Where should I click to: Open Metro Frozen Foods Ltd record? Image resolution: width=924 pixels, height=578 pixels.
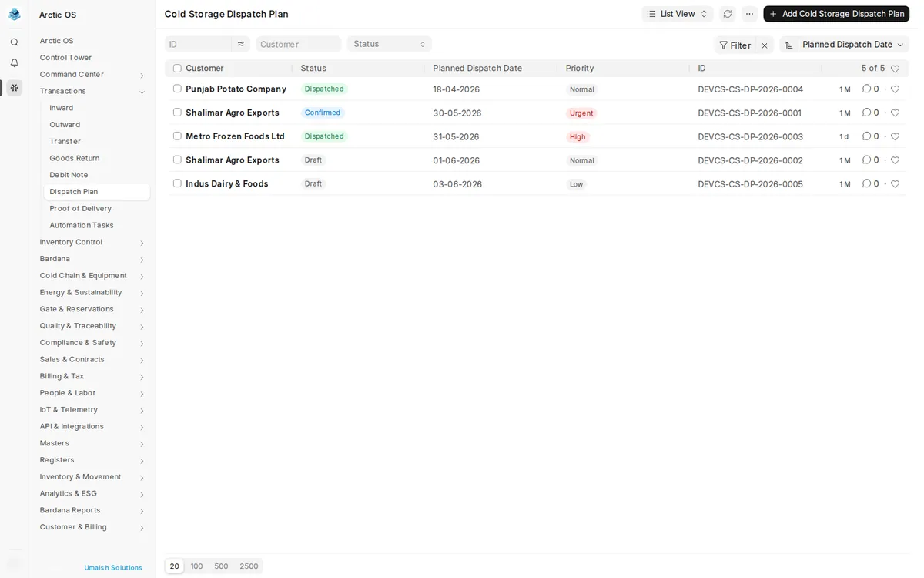(235, 136)
